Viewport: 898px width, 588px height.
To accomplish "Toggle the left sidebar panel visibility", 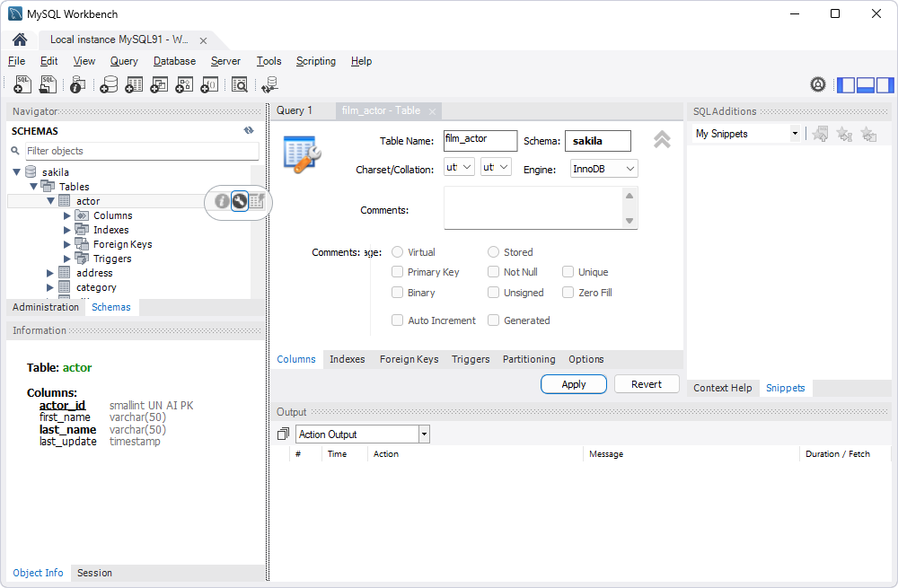I will click(x=846, y=84).
